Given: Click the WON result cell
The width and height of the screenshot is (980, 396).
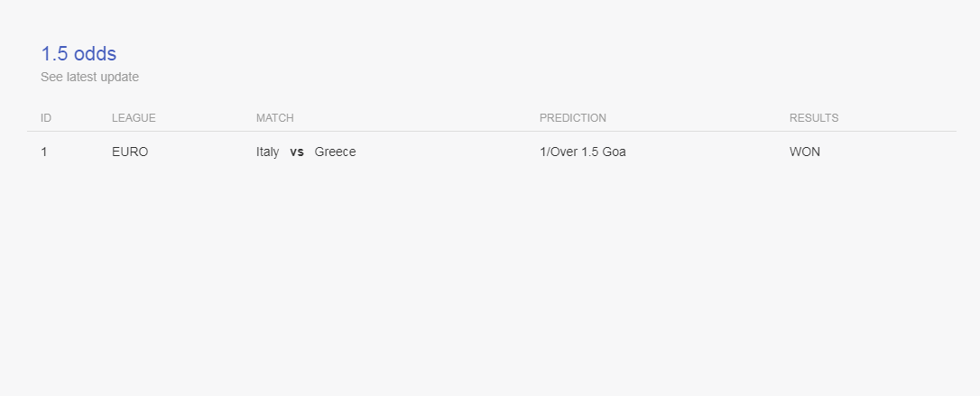Looking at the screenshot, I should tap(805, 152).
